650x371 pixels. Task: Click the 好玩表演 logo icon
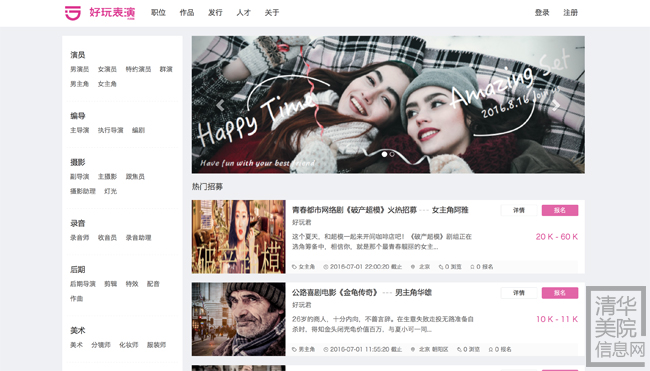click(73, 13)
